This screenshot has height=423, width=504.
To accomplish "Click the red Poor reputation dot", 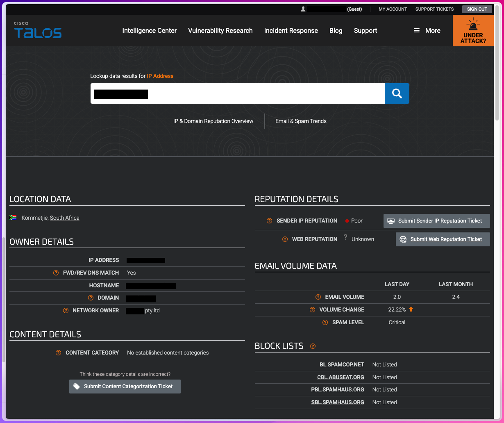I will pyautogui.click(x=347, y=221).
